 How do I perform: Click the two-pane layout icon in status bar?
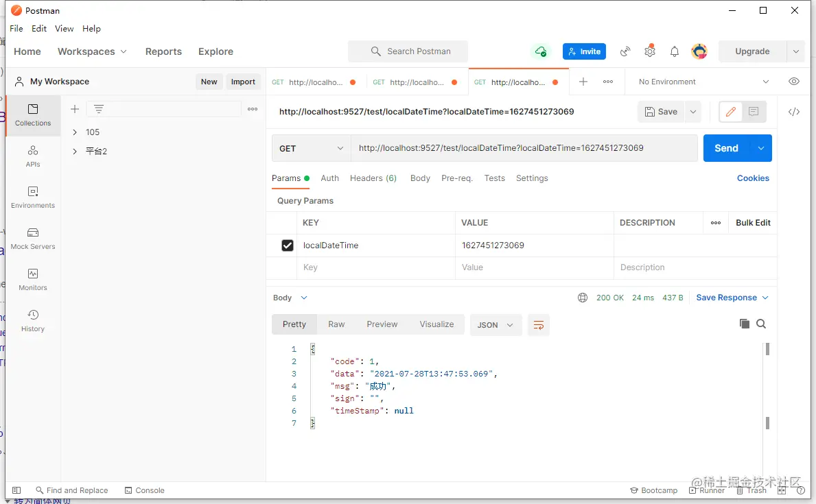(x=782, y=490)
